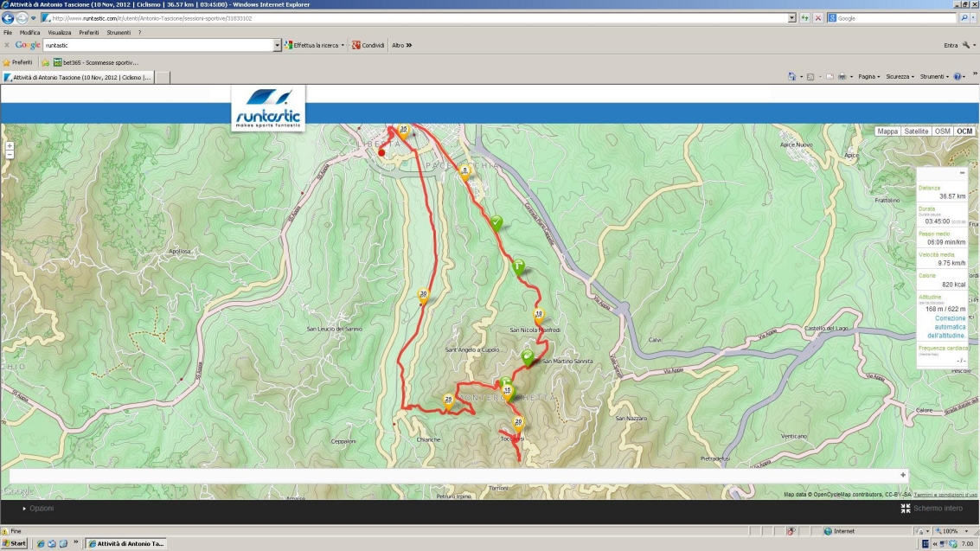The height and width of the screenshot is (551, 980).
Task: Click the Google toolbar search field
Action: 159,45
